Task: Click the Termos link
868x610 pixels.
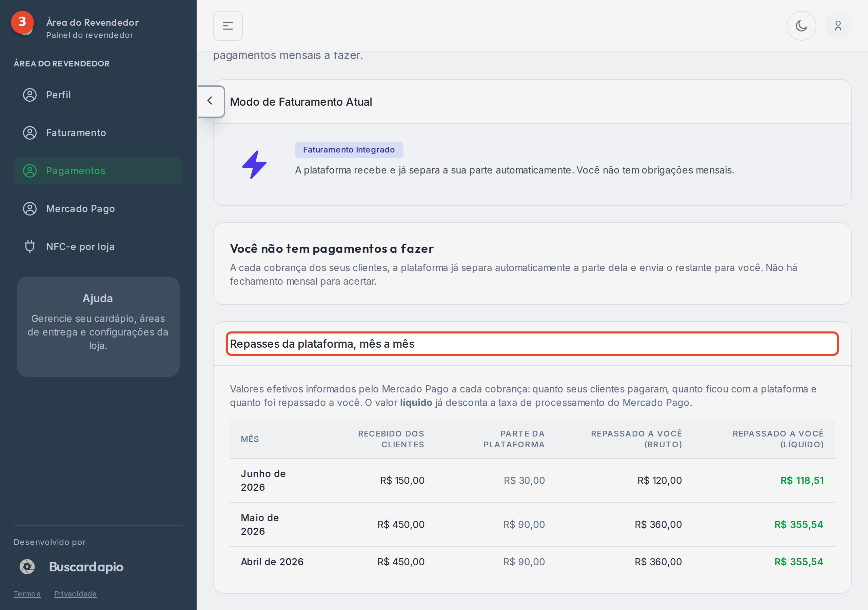Action: (27, 594)
